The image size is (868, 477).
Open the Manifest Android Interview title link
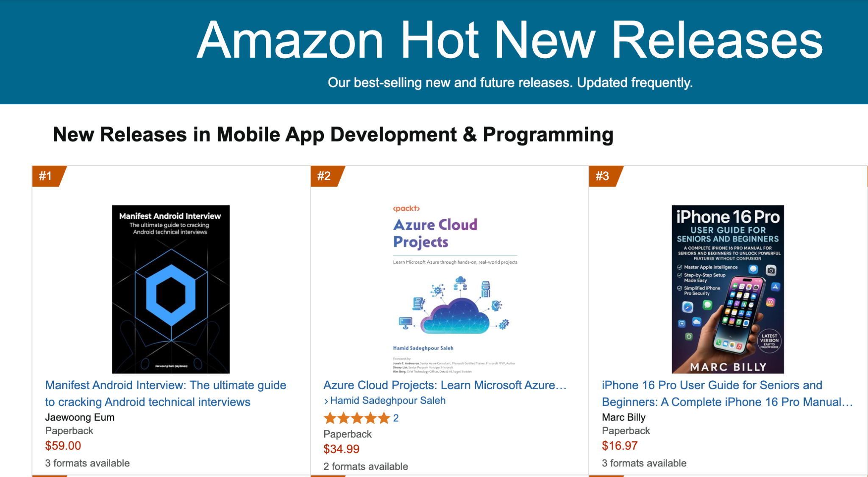[x=166, y=393]
